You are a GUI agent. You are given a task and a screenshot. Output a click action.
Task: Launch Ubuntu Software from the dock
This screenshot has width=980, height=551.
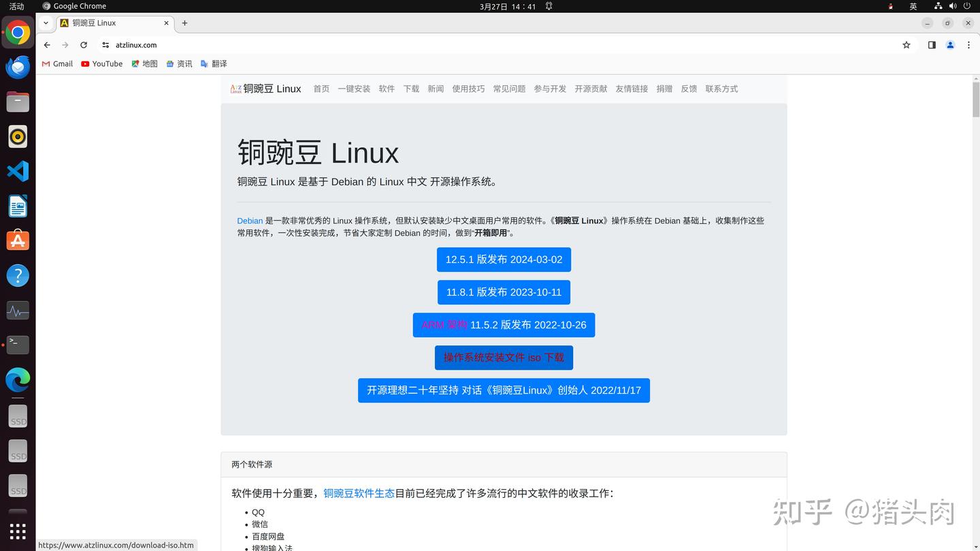point(17,240)
